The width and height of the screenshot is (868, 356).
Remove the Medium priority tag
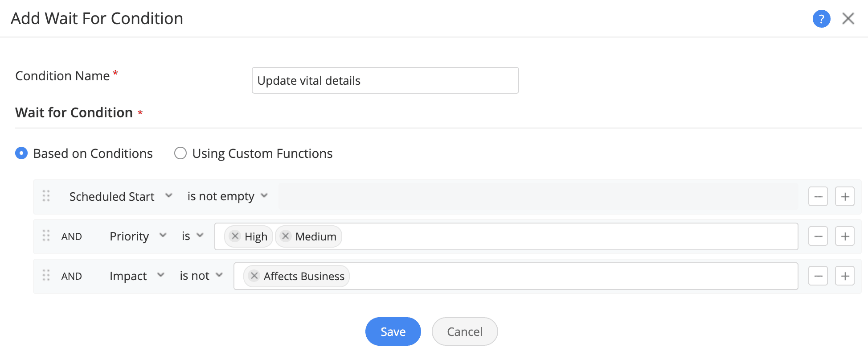pyautogui.click(x=286, y=236)
